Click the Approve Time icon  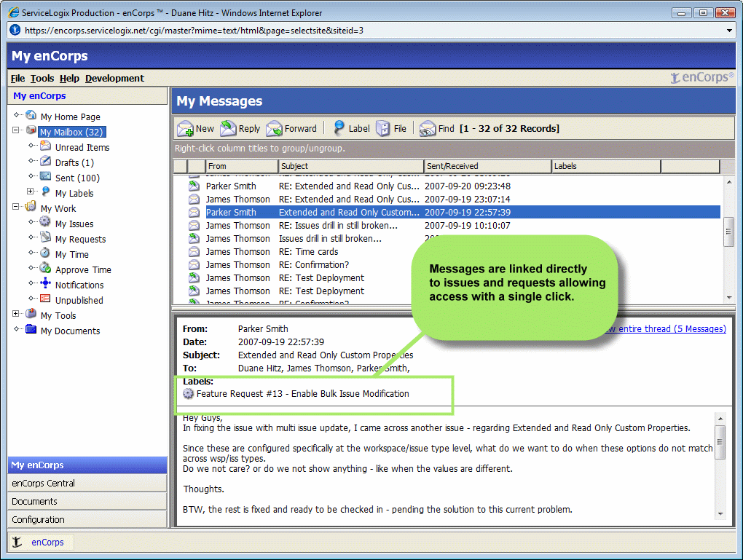click(x=45, y=268)
